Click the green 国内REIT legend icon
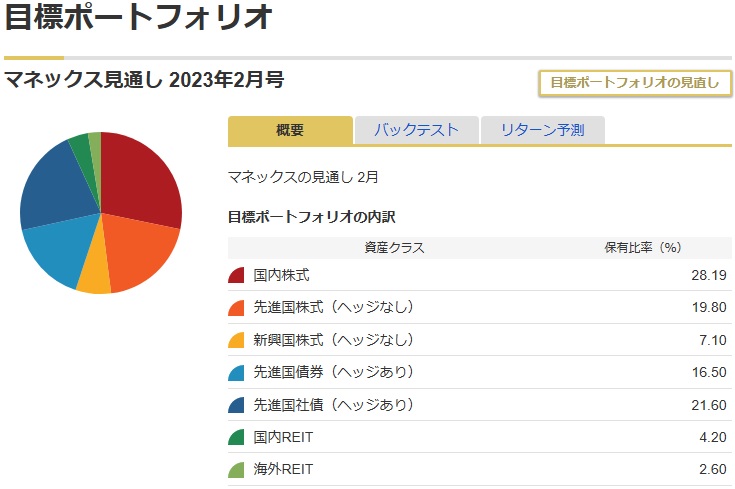This screenshot has width=735, height=489. 237,437
